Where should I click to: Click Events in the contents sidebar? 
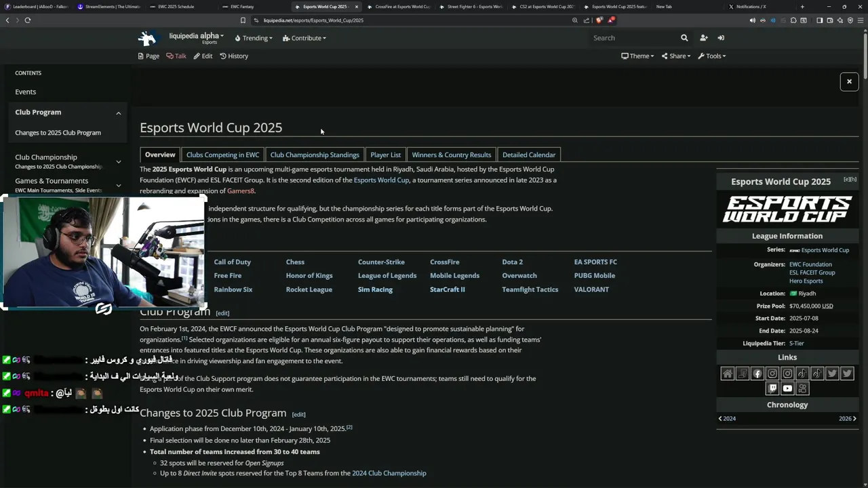pyautogui.click(x=26, y=92)
